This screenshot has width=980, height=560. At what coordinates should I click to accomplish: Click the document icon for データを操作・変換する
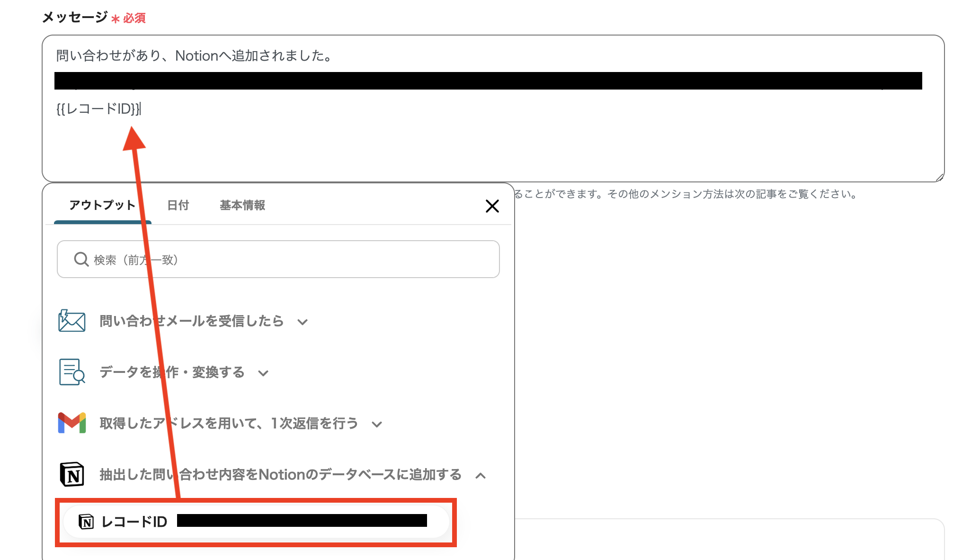pyautogui.click(x=71, y=372)
